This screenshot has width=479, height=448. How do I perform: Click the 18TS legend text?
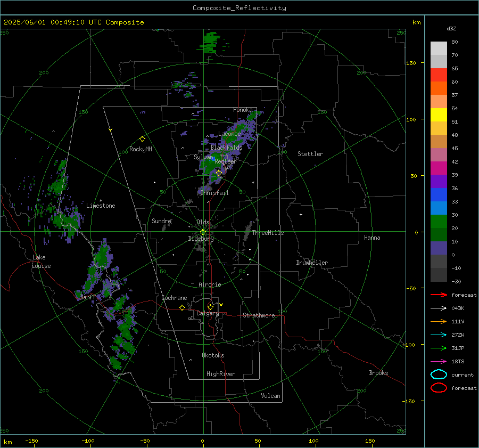(x=458, y=362)
